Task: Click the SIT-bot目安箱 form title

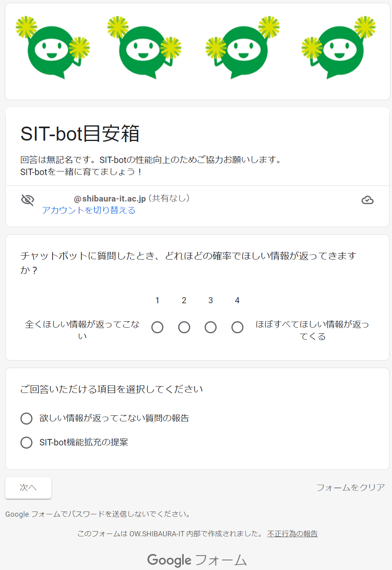Action: tap(80, 134)
